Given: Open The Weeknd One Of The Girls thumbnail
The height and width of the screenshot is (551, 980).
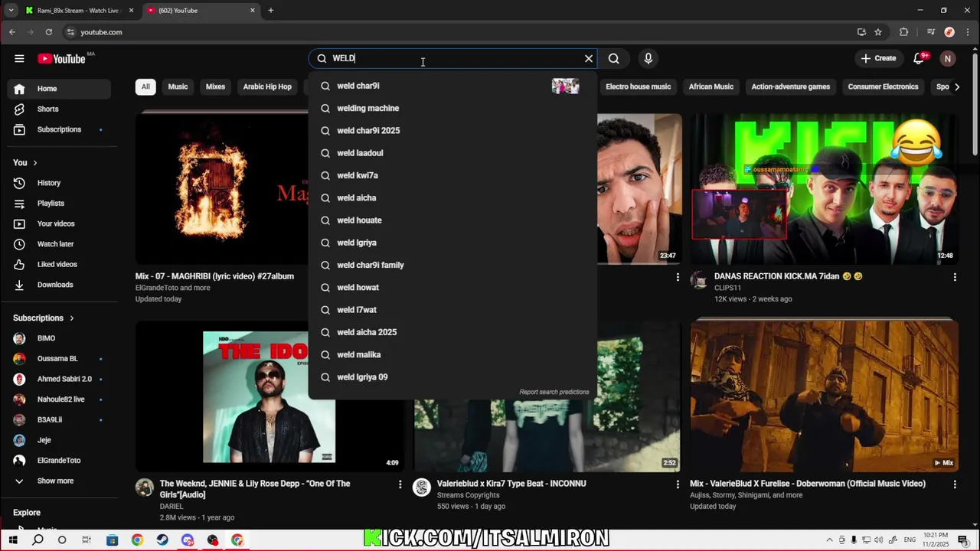Looking at the screenshot, I should (269, 396).
